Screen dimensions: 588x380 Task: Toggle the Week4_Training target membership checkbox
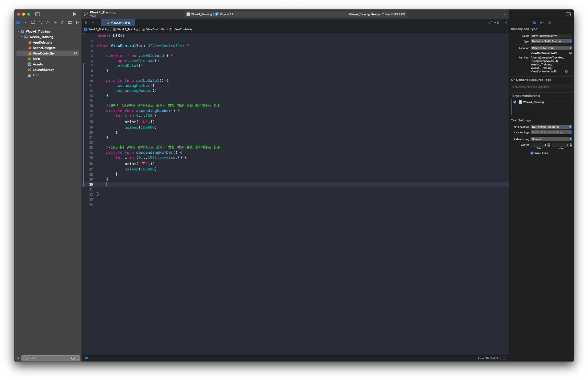[x=515, y=102]
